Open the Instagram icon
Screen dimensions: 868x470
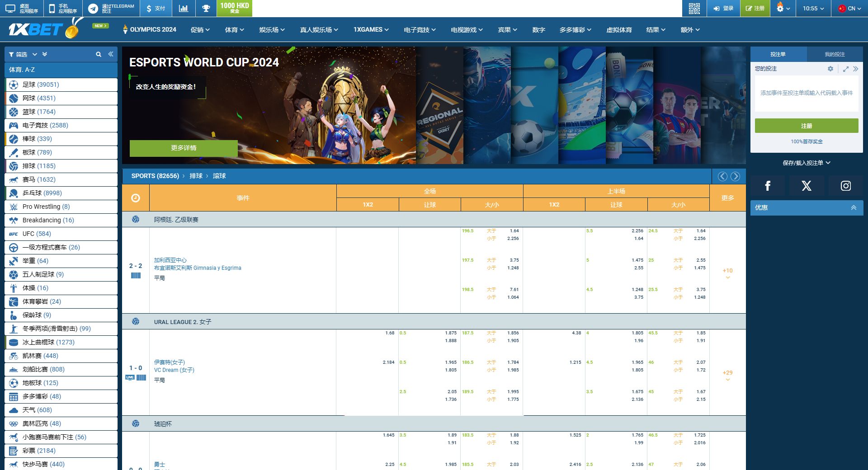(846, 186)
